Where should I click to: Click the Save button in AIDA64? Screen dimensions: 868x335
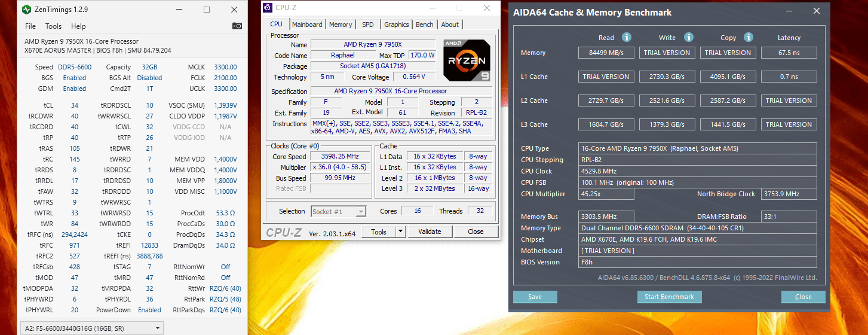535,297
